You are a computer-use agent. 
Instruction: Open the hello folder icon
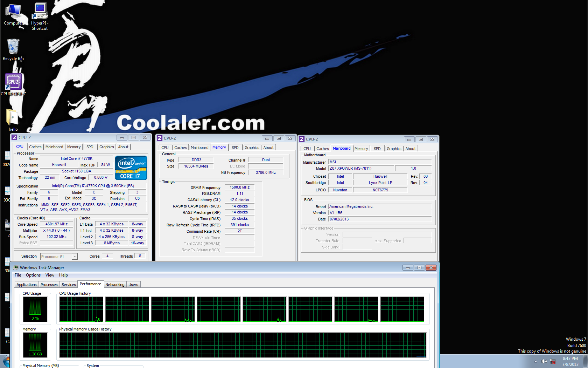point(13,120)
